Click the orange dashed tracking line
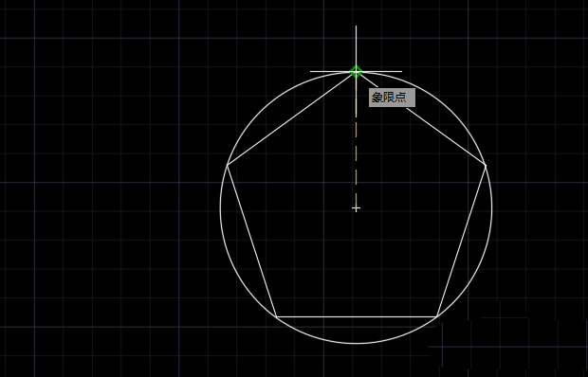Viewport: 588px width, 377px height. 357,161
